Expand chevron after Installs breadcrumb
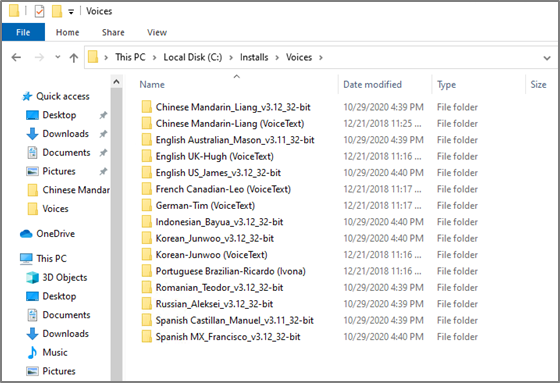The width and height of the screenshot is (560, 383). 277,58
